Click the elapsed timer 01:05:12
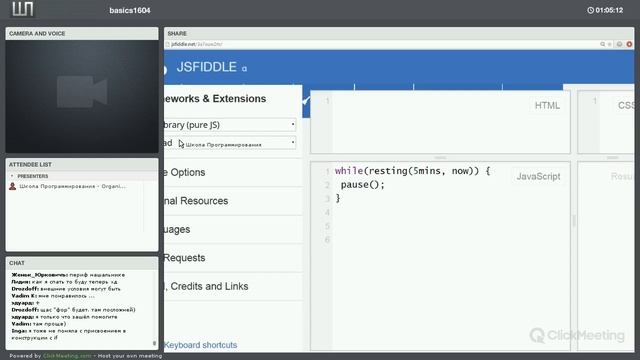The height and width of the screenshot is (360, 640). 609,10
